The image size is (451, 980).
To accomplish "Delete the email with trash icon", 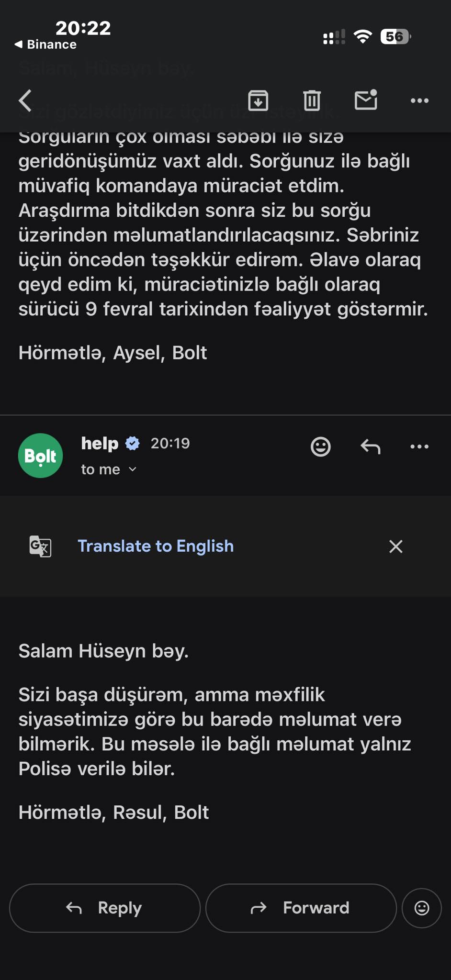I will (x=312, y=100).
